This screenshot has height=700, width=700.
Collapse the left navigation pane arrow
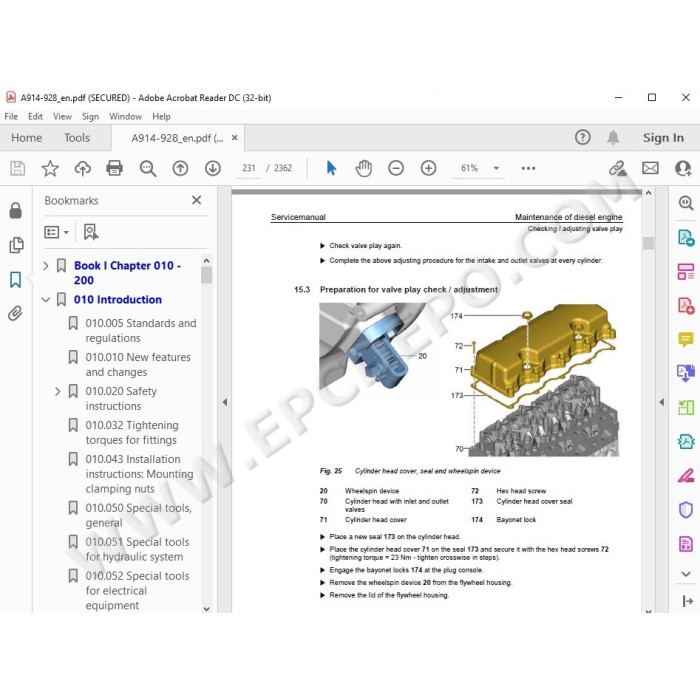[x=225, y=402]
